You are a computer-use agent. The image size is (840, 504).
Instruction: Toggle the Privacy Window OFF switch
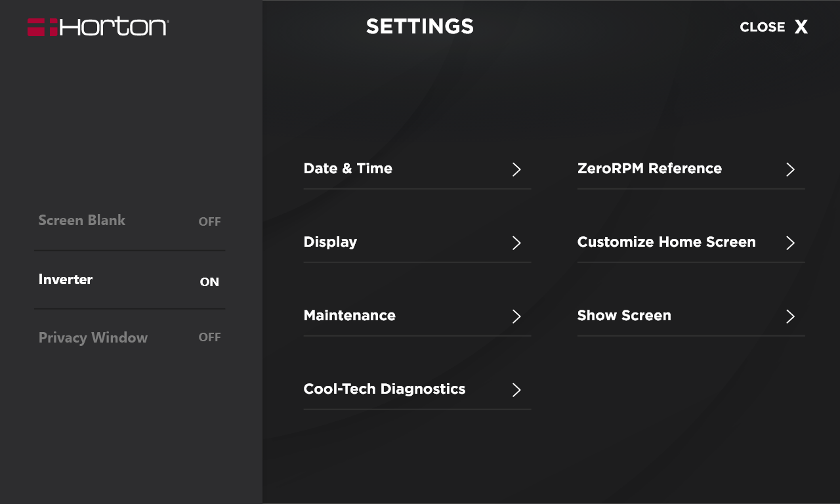[209, 337]
